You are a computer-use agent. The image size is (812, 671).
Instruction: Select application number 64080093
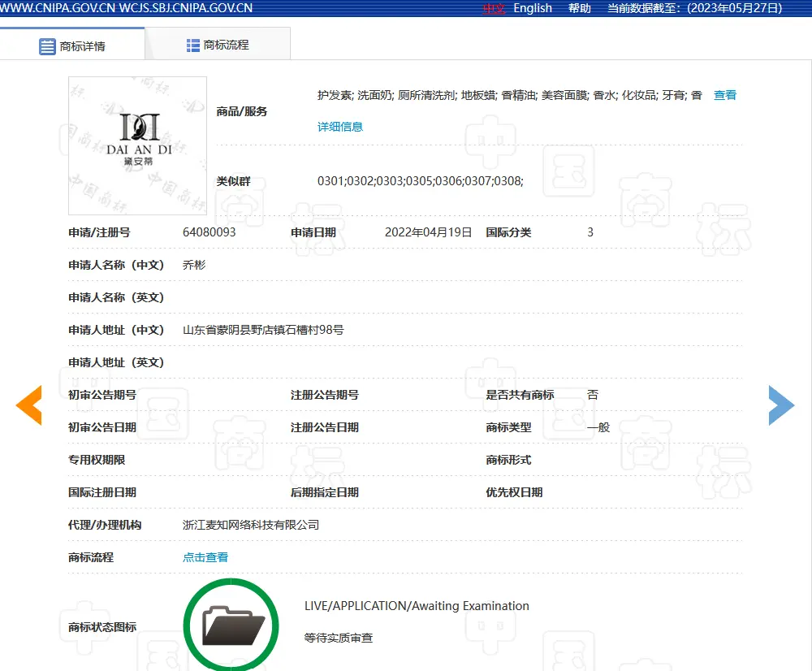pyautogui.click(x=209, y=232)
